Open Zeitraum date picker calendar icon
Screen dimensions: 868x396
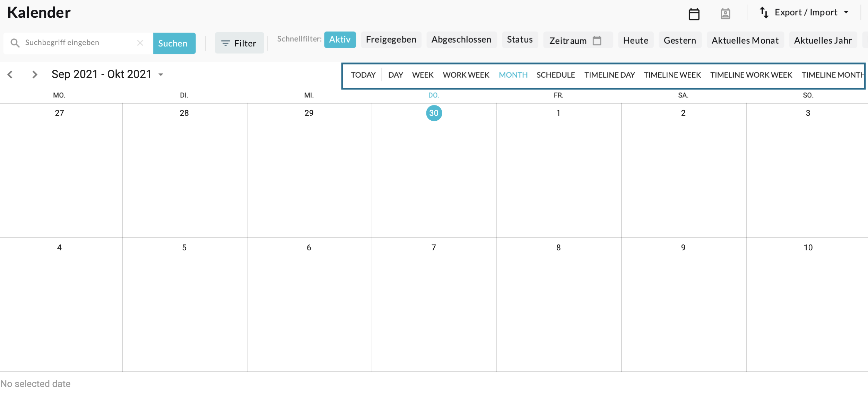click(597, 41)
